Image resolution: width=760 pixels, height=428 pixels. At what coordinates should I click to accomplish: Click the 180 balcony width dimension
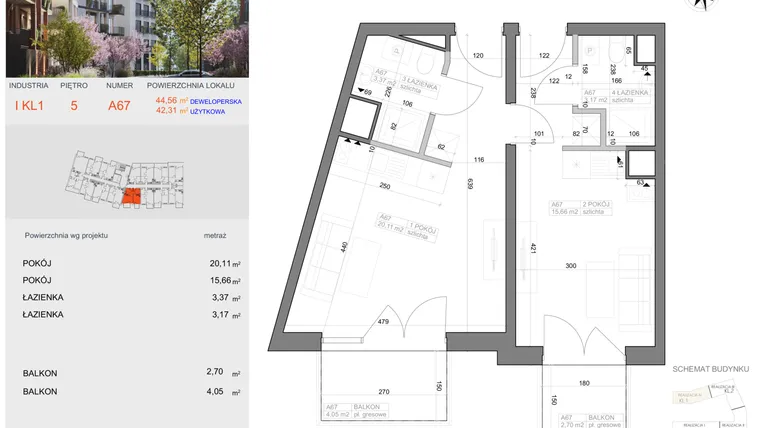(x=584, y=383)
